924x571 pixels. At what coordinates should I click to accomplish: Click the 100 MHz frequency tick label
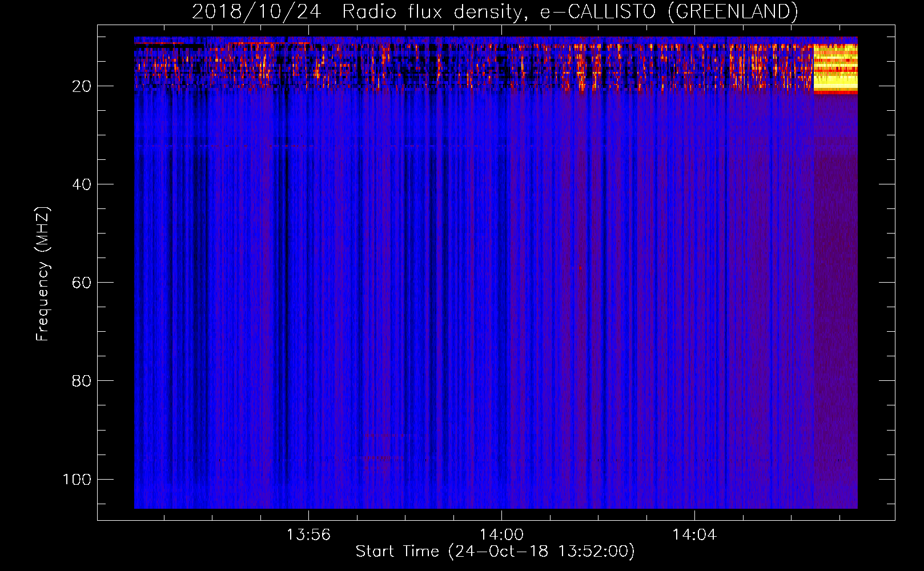click(77, 479)
